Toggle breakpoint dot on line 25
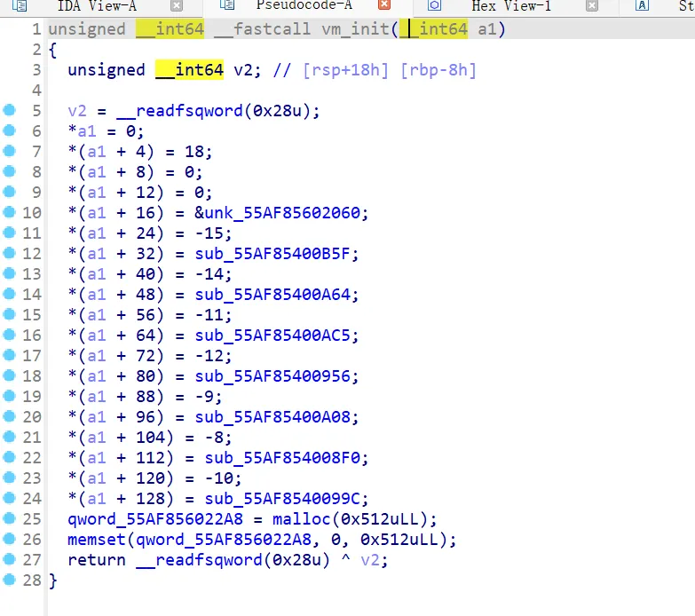Image resolution: width=695 pixels, height=616 pixels. coord(10,519)
